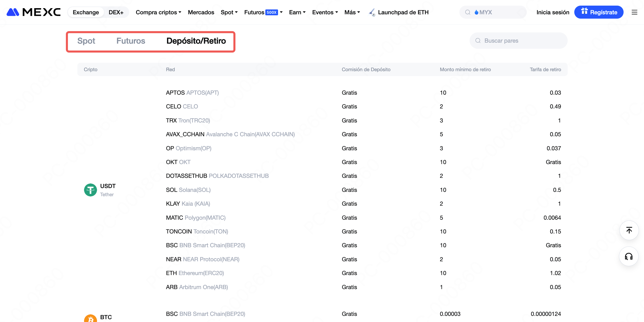Click the Regístrate button
Screen dimensions: 644x322
point(599,12)
